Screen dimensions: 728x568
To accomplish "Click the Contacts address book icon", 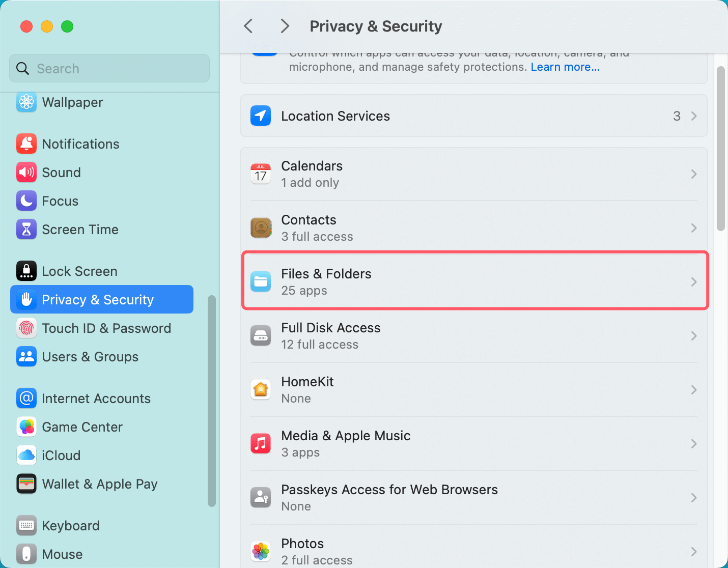I will coord(261,228).
